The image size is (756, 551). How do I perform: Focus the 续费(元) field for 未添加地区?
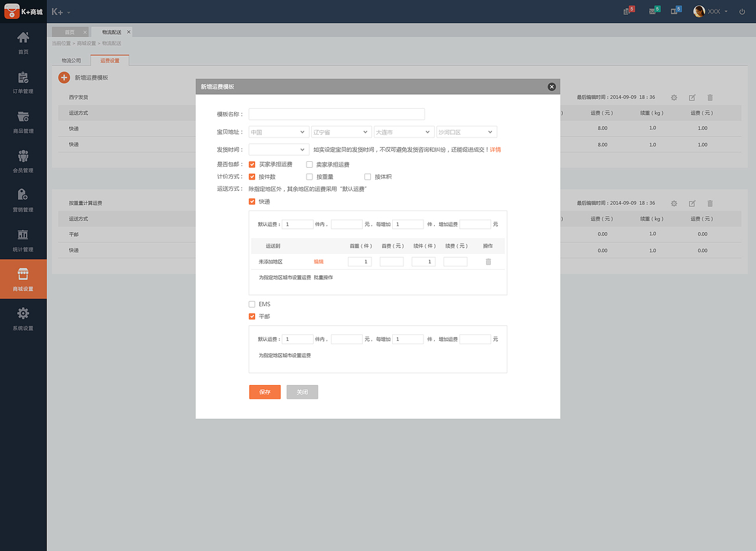tap(455, 262)
